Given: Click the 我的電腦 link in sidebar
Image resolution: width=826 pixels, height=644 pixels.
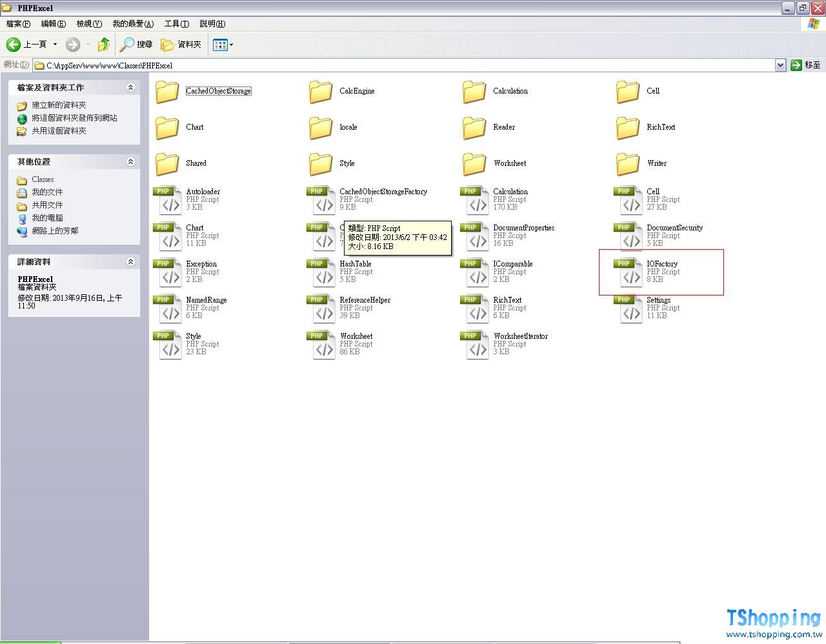Looking at the screenshot, I should pos(47,218).
